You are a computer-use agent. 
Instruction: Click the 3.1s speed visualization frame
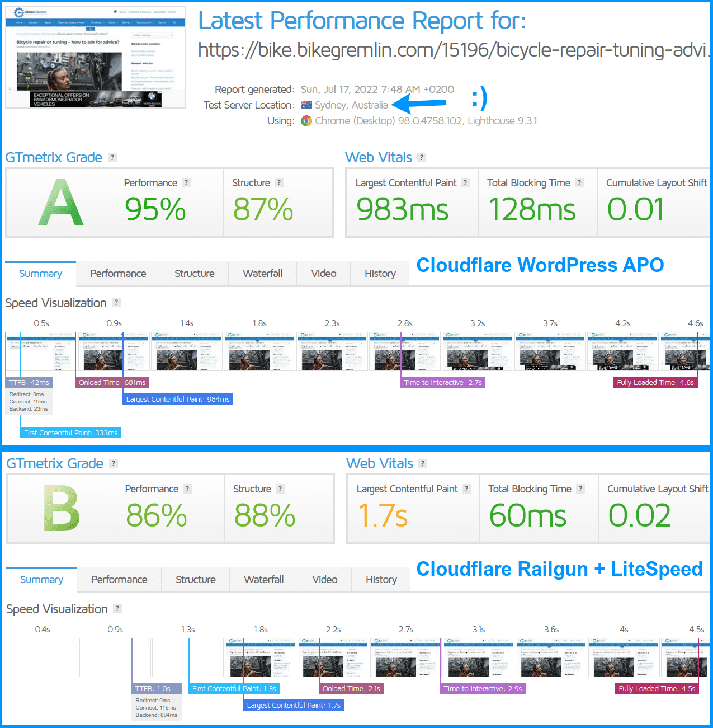pyautogui.click(x=479, y=657)
